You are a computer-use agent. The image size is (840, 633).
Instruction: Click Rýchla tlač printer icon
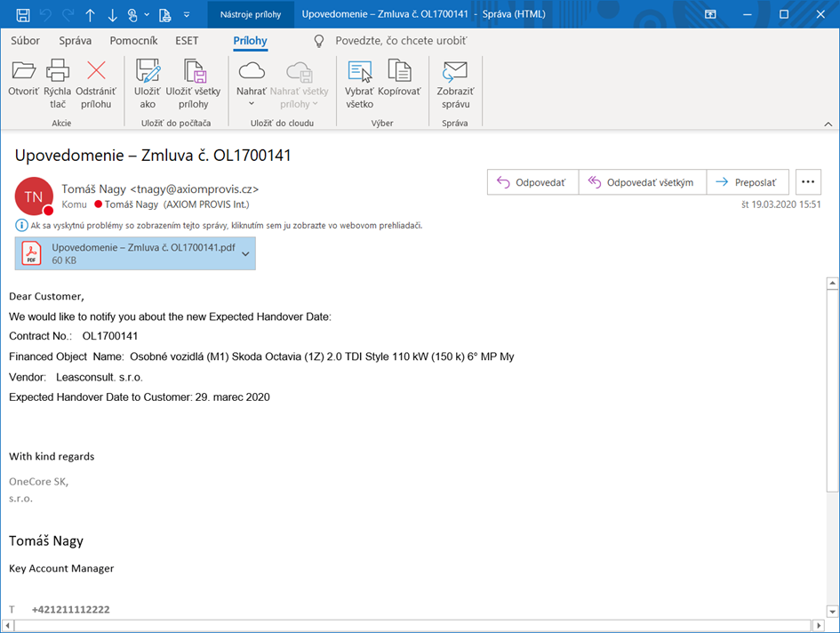[58, 72]
